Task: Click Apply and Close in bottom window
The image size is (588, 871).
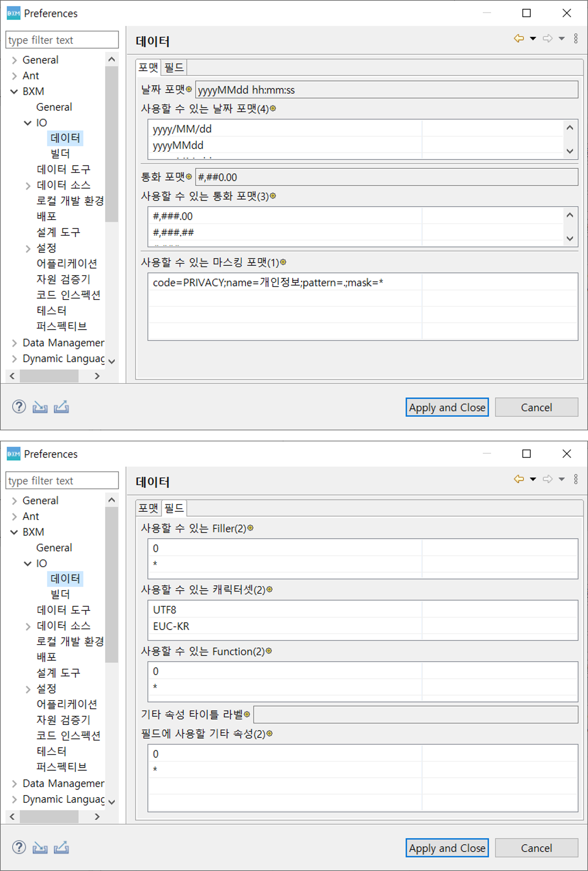Action: [447, 848]
